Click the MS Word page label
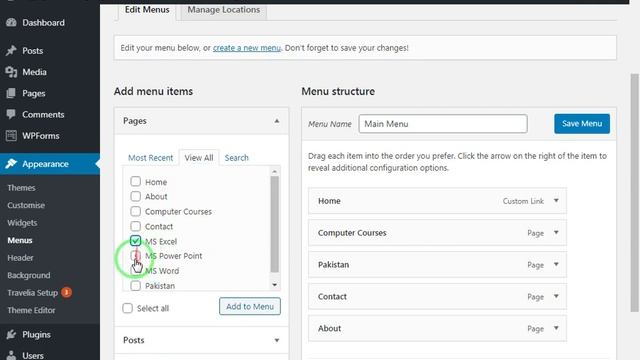This screenshot has width=640, height=360. coord(162,271)
